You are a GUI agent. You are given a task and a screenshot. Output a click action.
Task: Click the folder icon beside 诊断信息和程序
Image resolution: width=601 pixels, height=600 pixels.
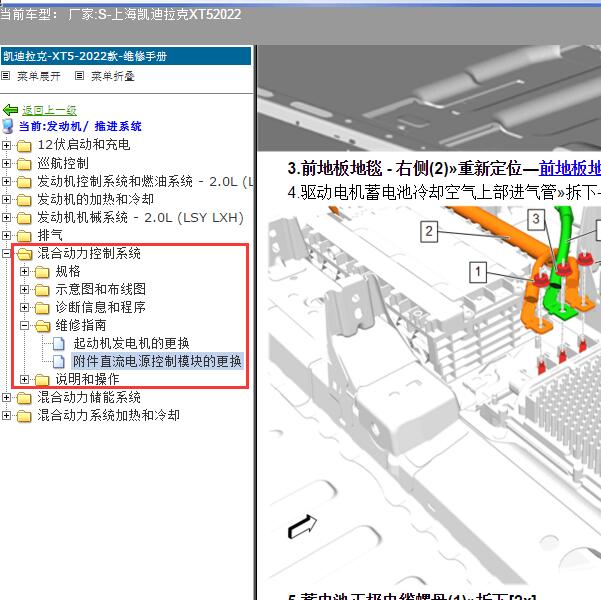(42, 308)
